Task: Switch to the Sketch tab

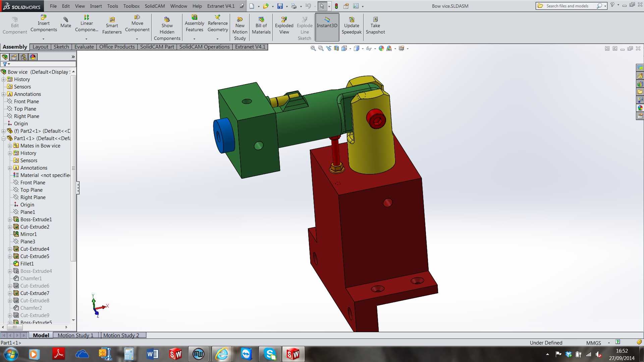Action: [61, 47]
